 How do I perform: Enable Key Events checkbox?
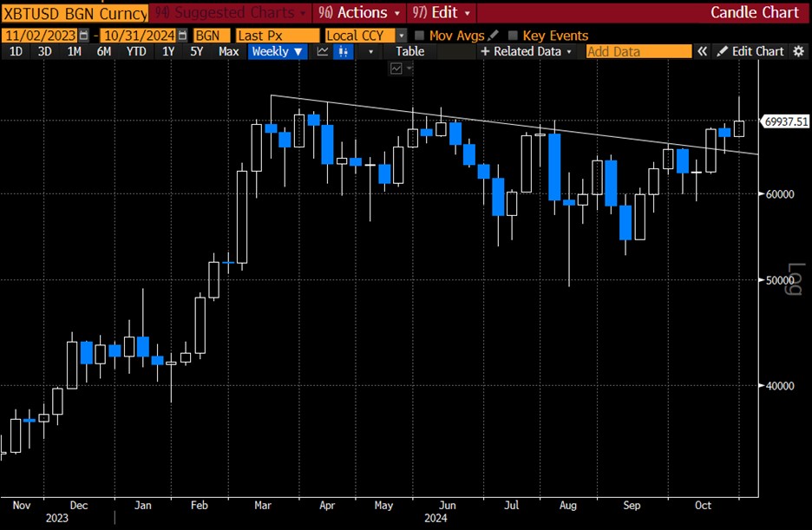[513, 36]
